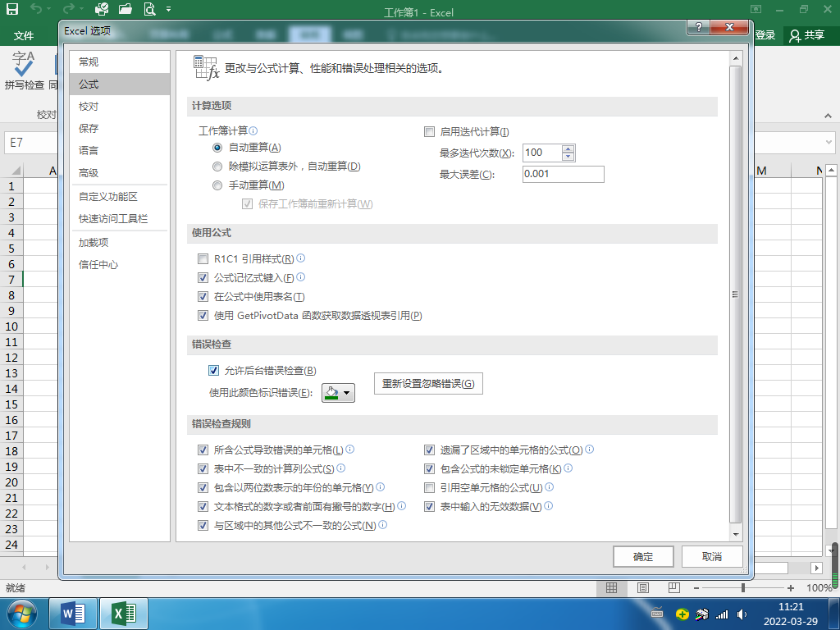The height and width of the screenshot is (630, 840).
Task: Click info icon next to 公式记忆式键入
Action: coord(300,276)
